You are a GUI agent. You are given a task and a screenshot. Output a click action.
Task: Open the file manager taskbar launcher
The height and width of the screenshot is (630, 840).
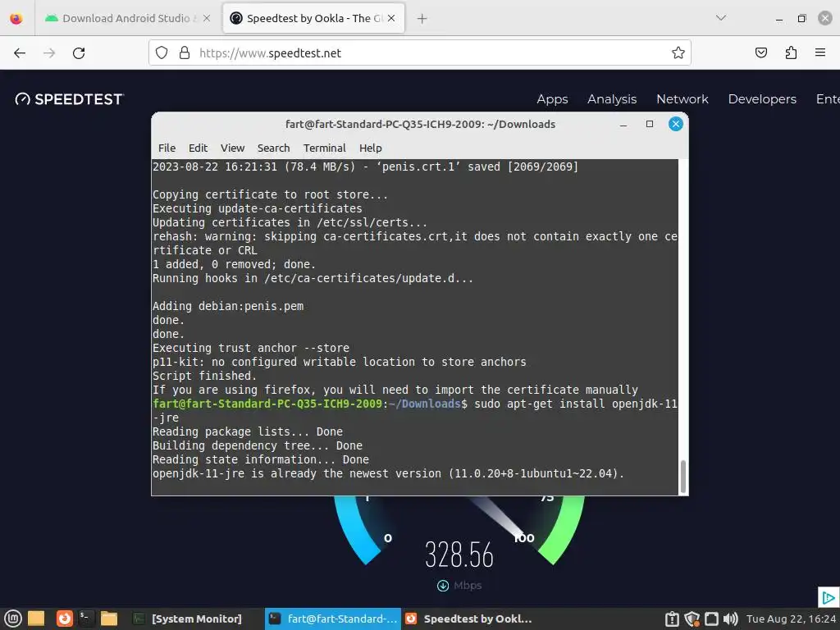(109, 619)
